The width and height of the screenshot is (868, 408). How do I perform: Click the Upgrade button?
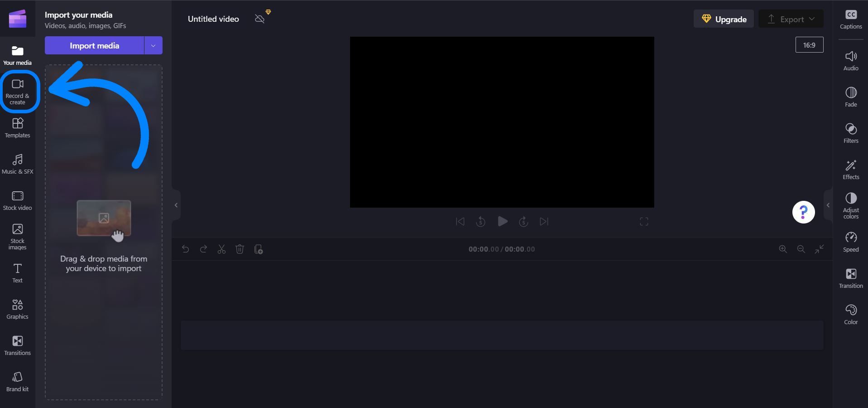[723, 19]
